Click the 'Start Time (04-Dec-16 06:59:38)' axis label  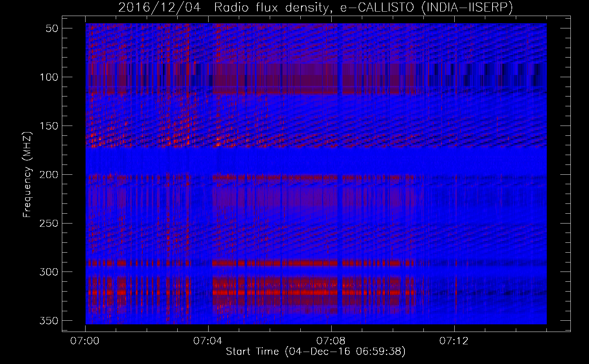[316, 352]
